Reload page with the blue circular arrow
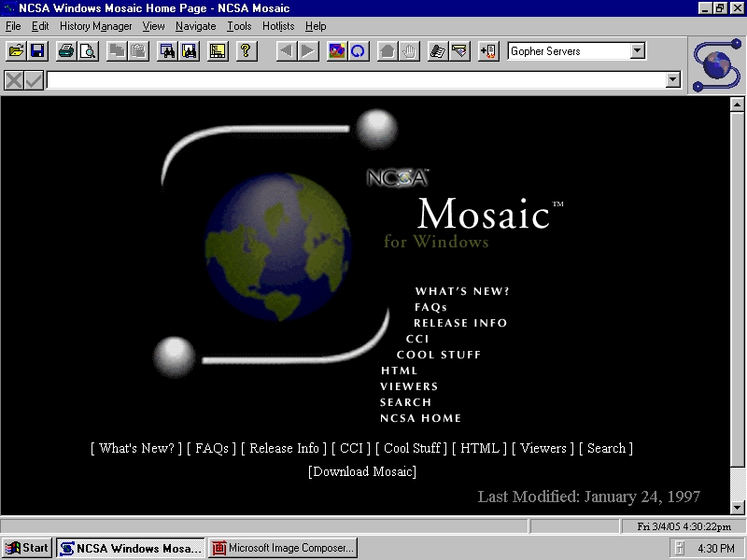 (359, 51)
